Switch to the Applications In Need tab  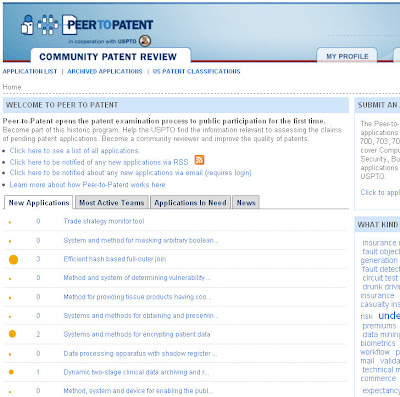coord(190,203)
